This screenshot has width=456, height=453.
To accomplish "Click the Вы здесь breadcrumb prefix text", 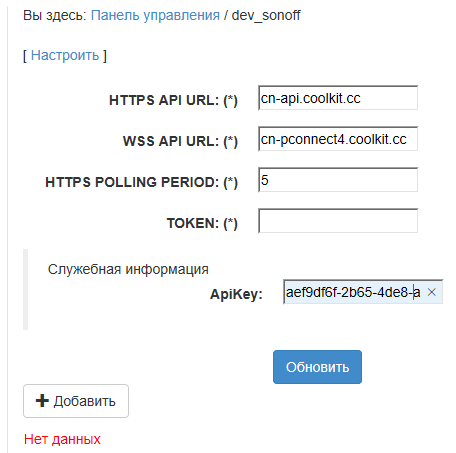I will coord(55,15).
